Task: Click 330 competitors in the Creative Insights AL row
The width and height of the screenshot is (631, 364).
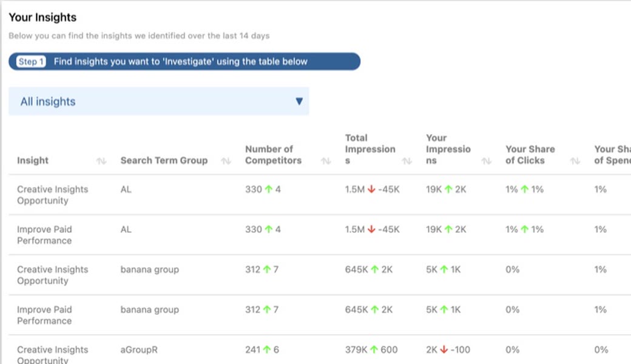Action: pyautogui.click(x=254, y=189)
